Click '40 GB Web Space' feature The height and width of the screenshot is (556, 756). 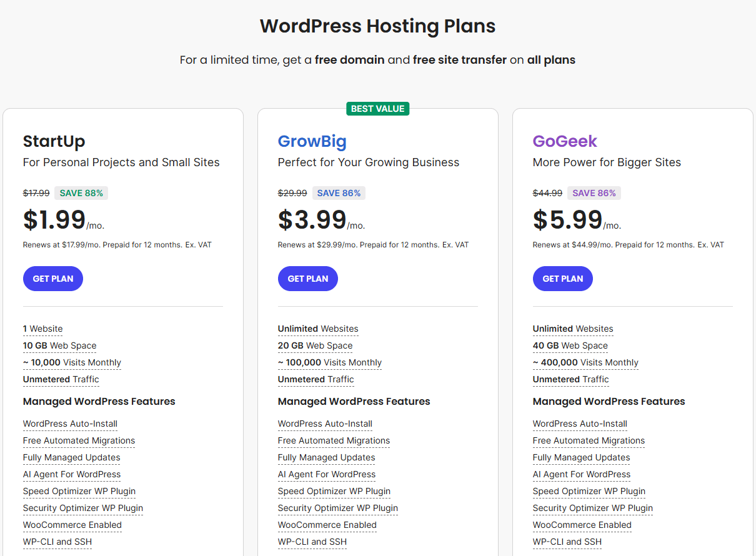click(x=570, y=345)
